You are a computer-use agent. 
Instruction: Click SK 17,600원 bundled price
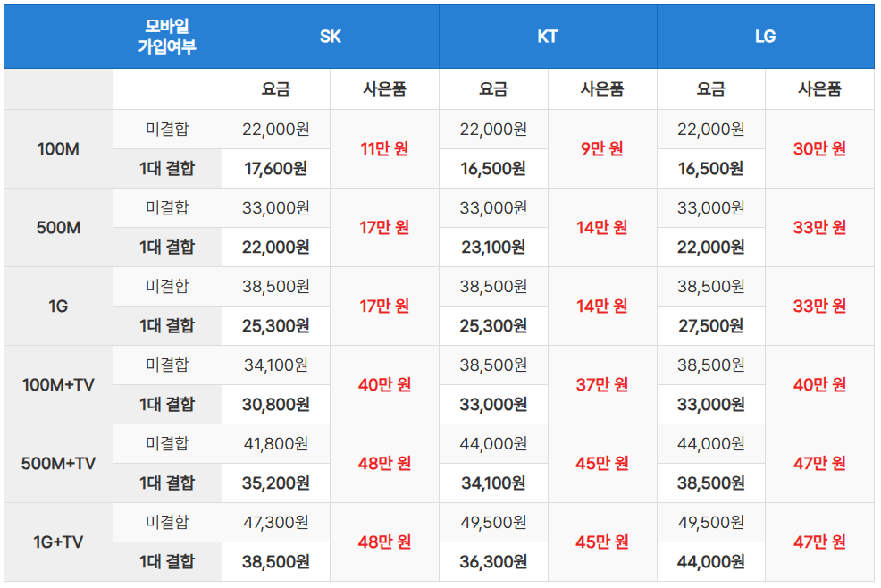click(276, 169)
